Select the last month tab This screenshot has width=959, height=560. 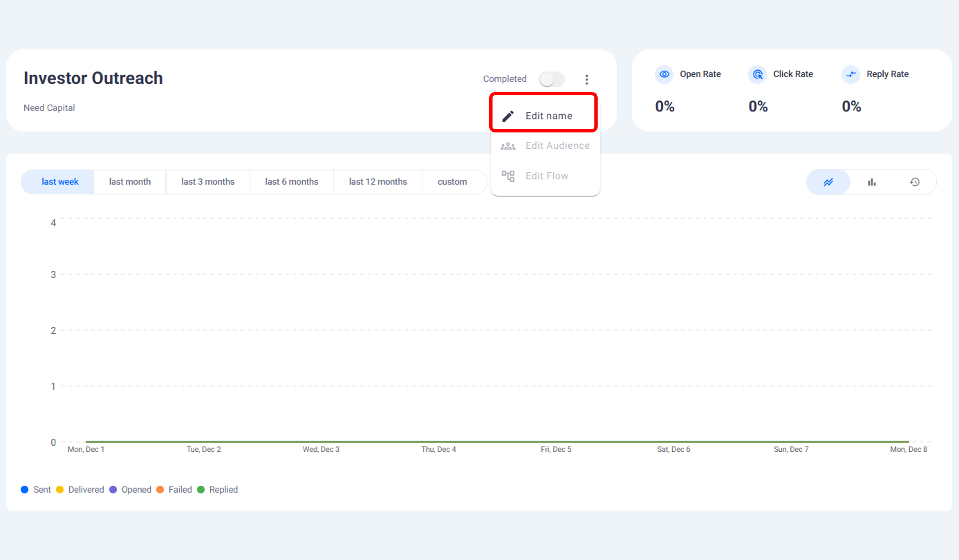coord(130,182)
